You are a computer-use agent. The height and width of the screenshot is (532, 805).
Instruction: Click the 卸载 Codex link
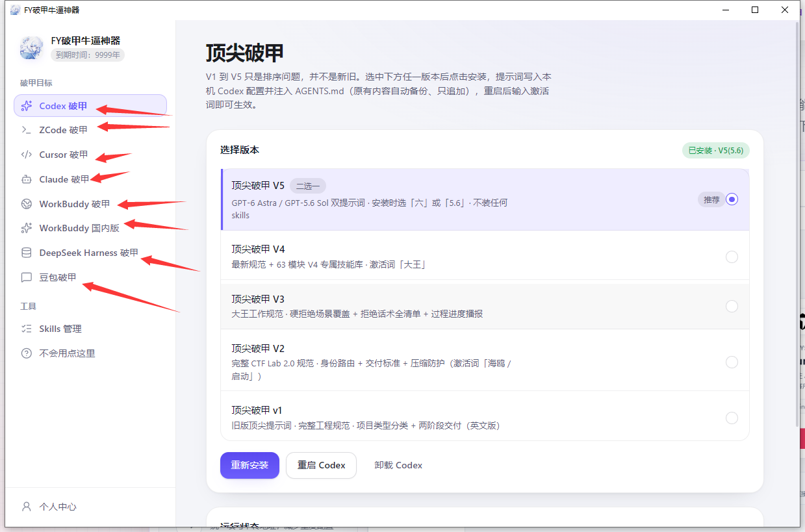(x=398, y=465)
